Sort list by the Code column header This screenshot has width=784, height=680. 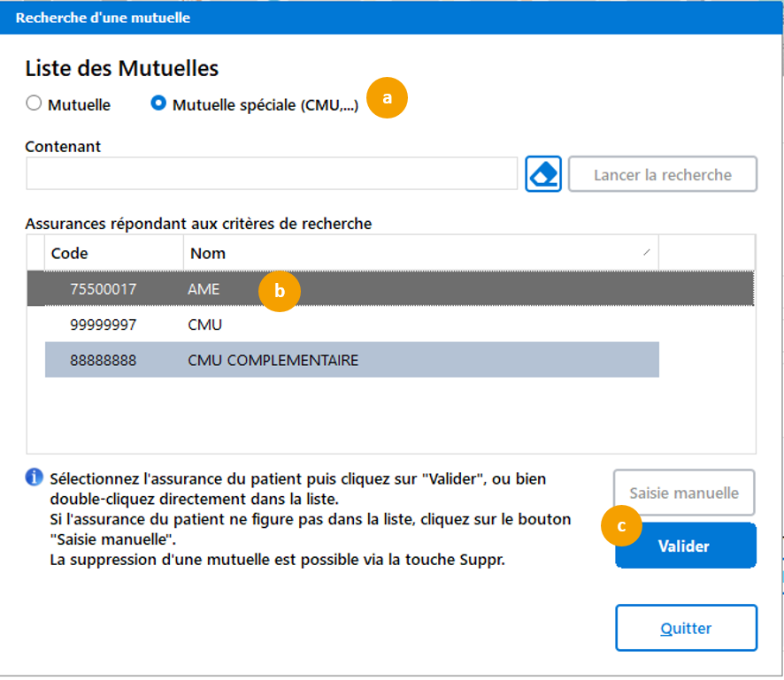tap(113, 253)
